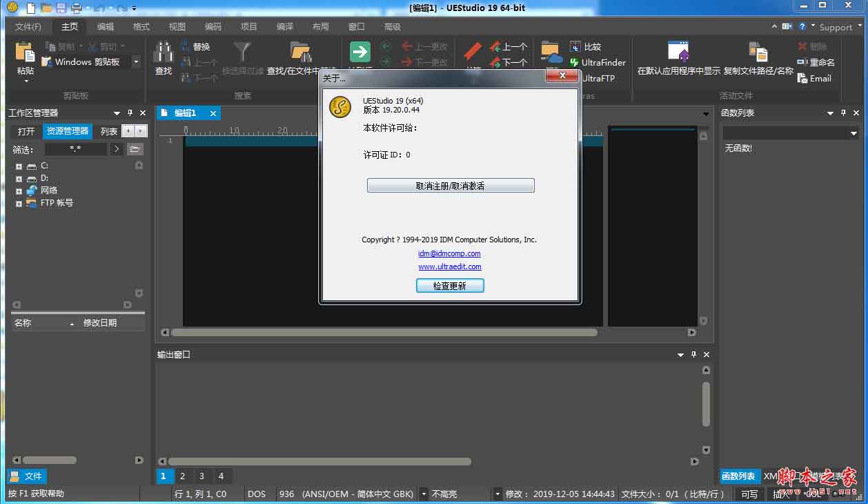Click the cloud folder icon in ribbon
Image resolution: width=868 pixels, height=504 pixels.
coord(551,52)
